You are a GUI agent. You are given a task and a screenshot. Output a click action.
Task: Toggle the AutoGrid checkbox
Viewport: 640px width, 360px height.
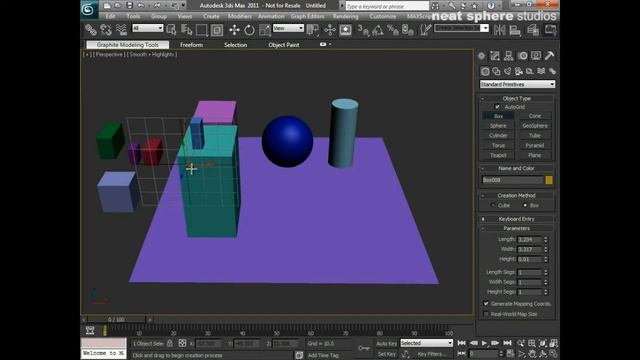[497, 107]
